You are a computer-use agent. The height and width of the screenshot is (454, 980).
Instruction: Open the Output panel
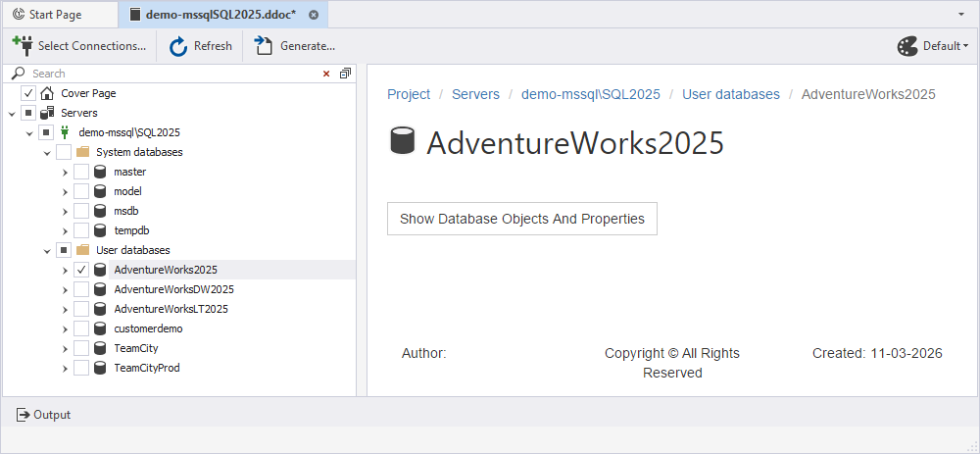(44, 415)
